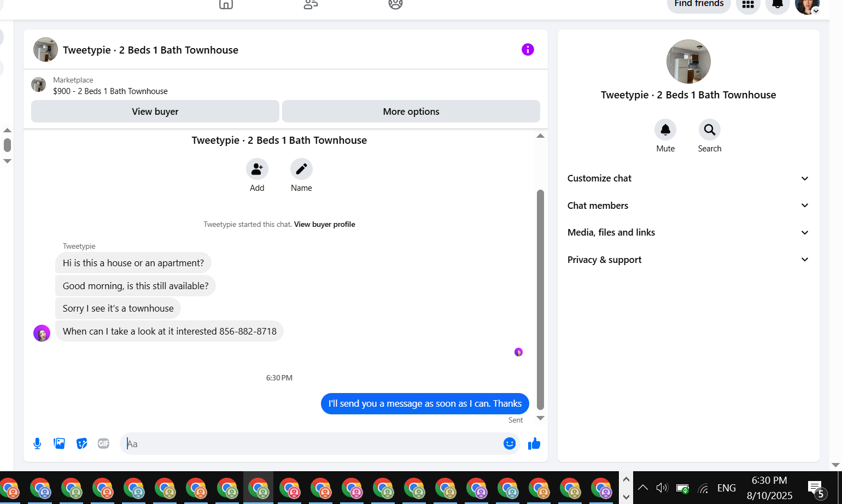Search in conversation using magnifier icon
842x504 pixels.
click(710, 130)
